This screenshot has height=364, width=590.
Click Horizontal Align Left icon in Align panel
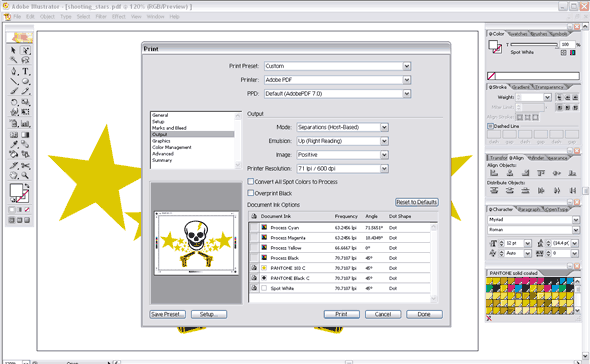pyautogui.click(x=494, y=173)
